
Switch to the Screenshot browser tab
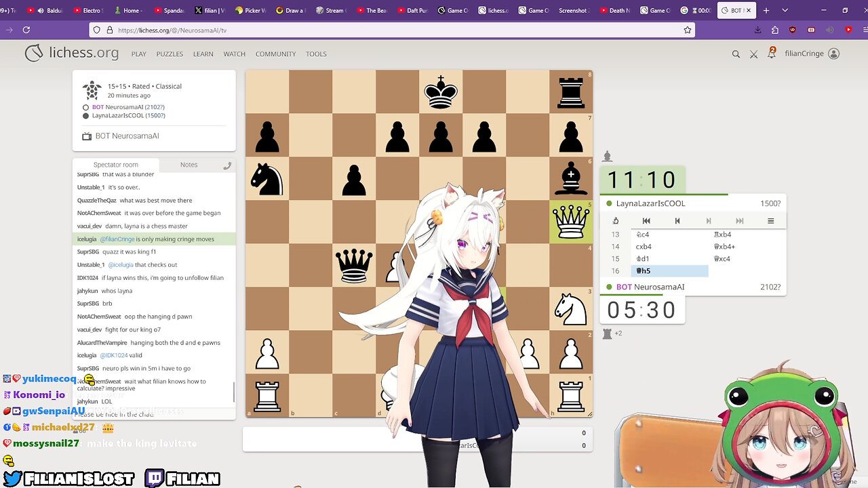point(575,10)
